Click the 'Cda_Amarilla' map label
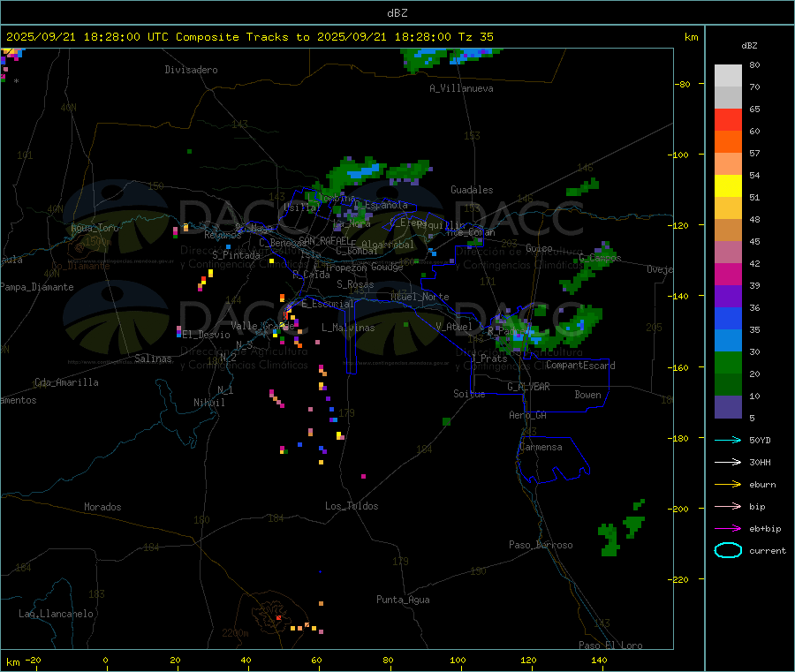The image size is (795, 672). coord(66,382)
